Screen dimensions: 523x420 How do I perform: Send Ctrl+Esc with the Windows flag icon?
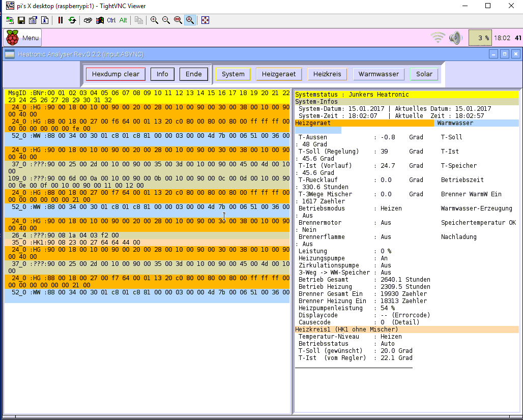[100, 20]
